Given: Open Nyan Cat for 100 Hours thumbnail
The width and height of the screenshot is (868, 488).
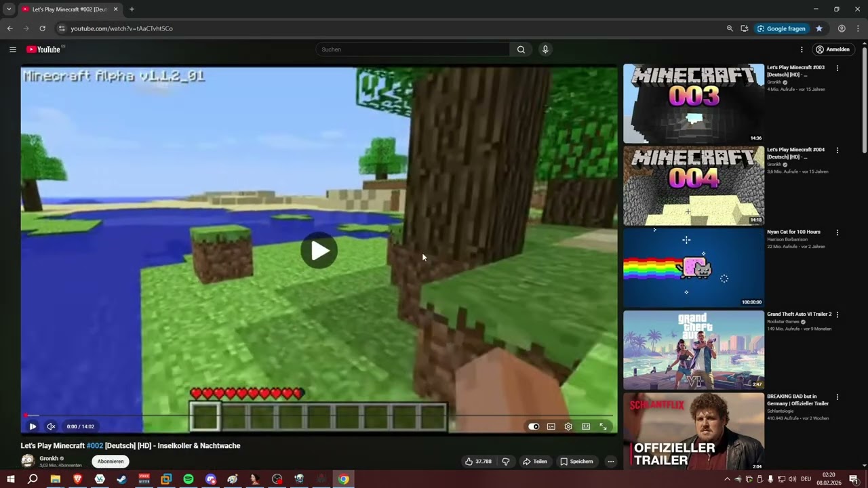Looking at the screenshot, I should click(694, 268).
